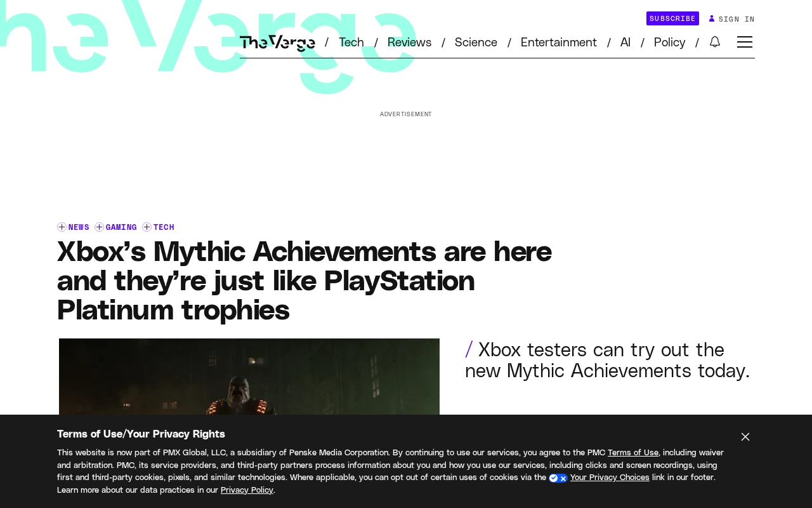Click the article hero image
Image resolution: width=812 pixels, height=508 pixels.
(x=249, y=377)
